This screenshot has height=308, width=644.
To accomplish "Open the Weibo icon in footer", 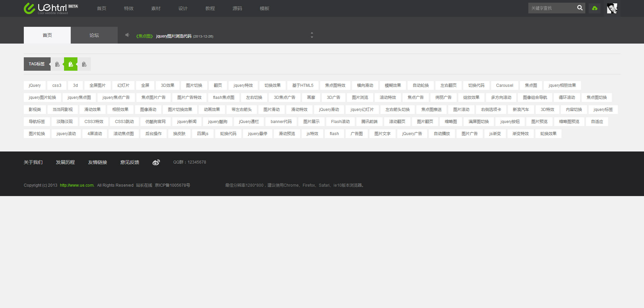I will 156,163.
